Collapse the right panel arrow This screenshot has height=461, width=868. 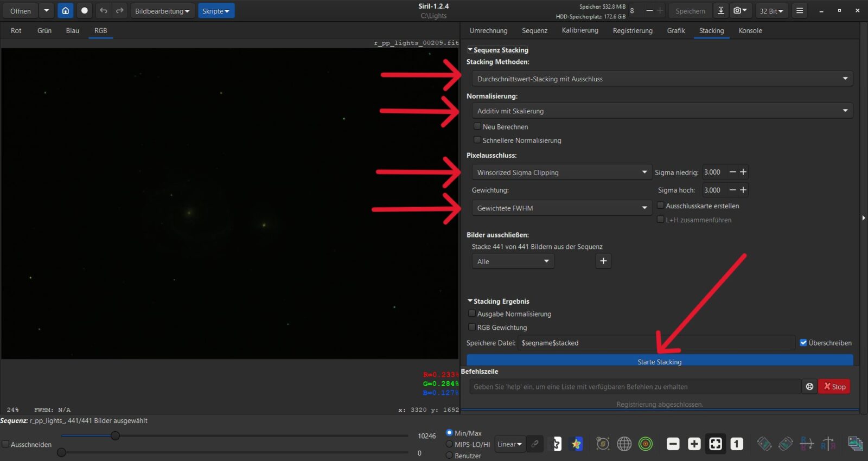click(x=863, y=218)
